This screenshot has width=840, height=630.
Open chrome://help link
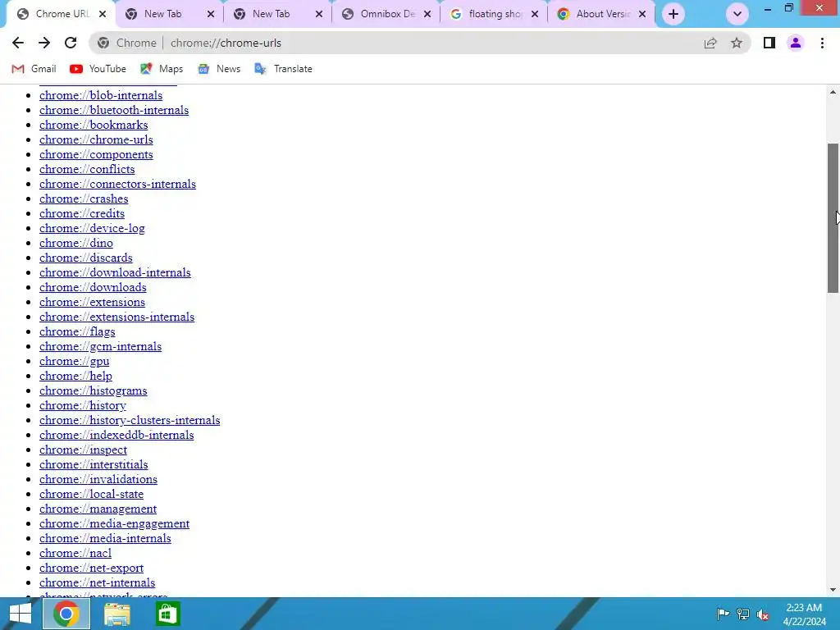click(75, 376)
